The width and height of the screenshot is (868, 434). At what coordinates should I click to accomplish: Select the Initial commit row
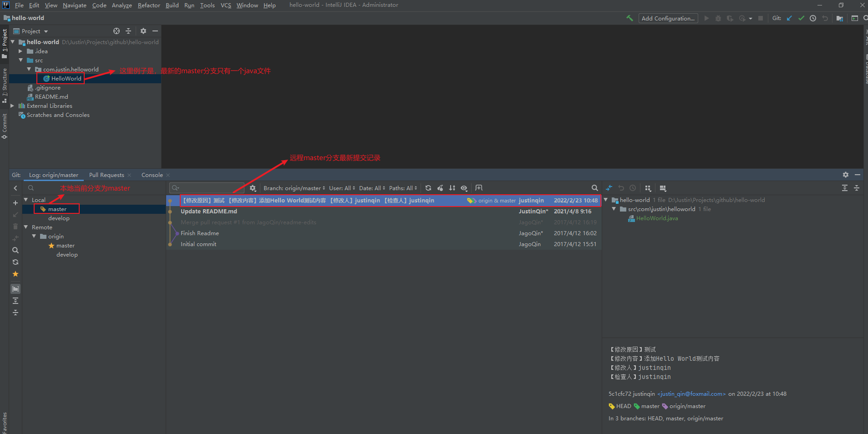click(384, 244)
